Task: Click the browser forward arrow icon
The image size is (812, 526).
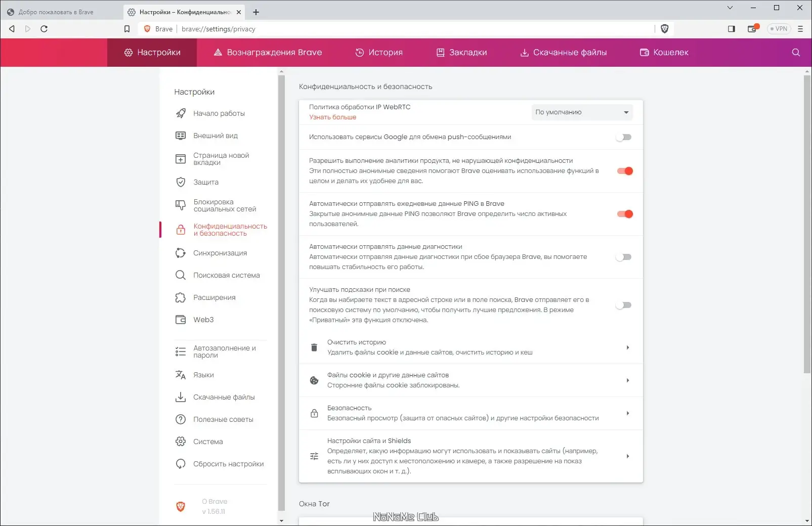Action: (x=28, y=29)
